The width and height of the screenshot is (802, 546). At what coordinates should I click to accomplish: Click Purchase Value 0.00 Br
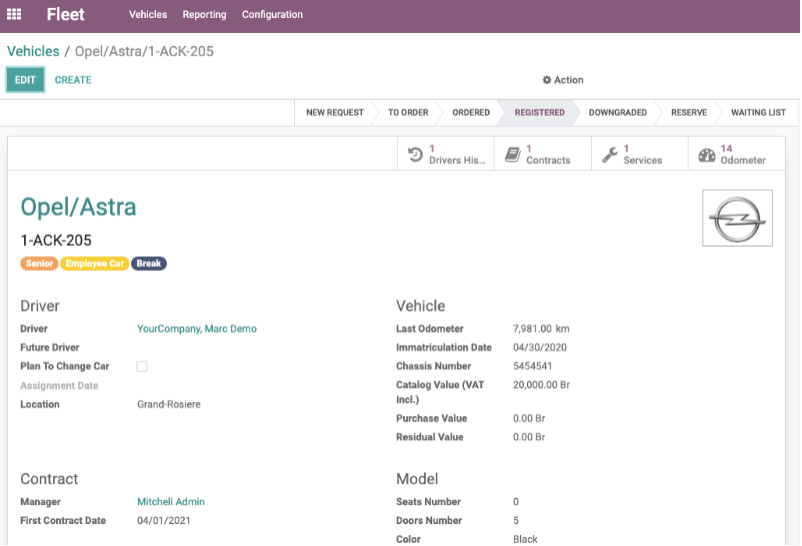tap(529, 419)
